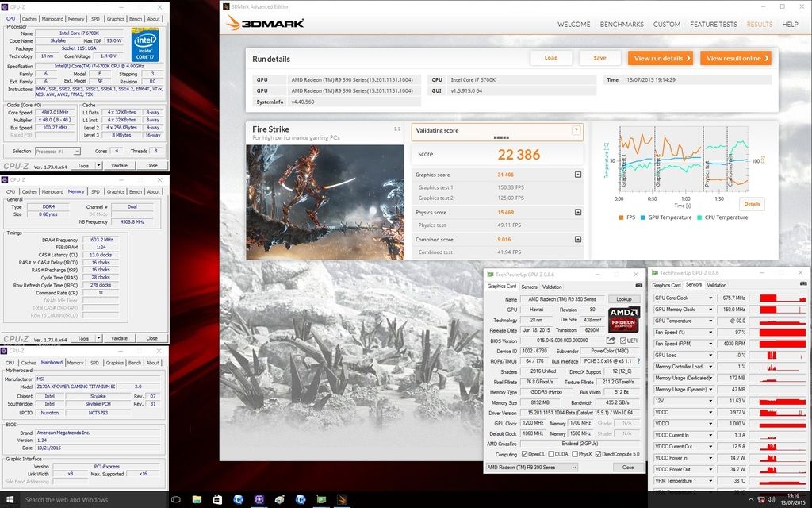
Task: Open Validation tab in GPU-Z Sensors window
Action: point(716,285)
